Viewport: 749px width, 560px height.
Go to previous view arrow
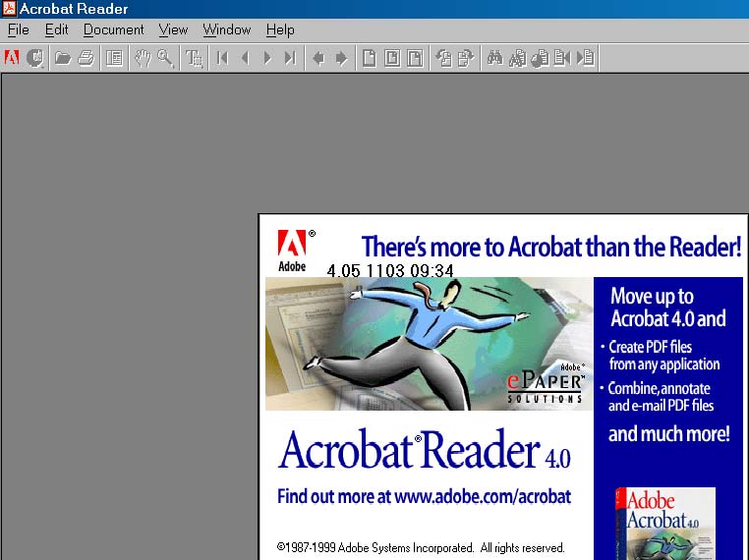point(318,58)
